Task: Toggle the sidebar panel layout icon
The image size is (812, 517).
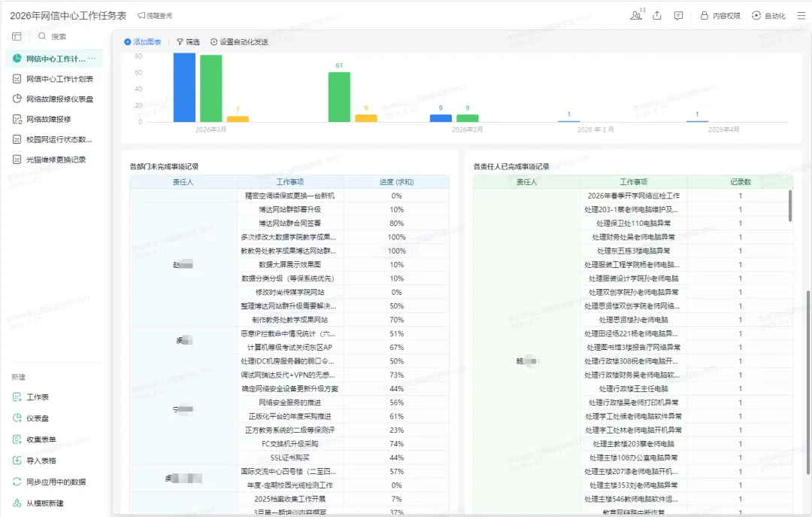Action: click(x=17, y=36)
